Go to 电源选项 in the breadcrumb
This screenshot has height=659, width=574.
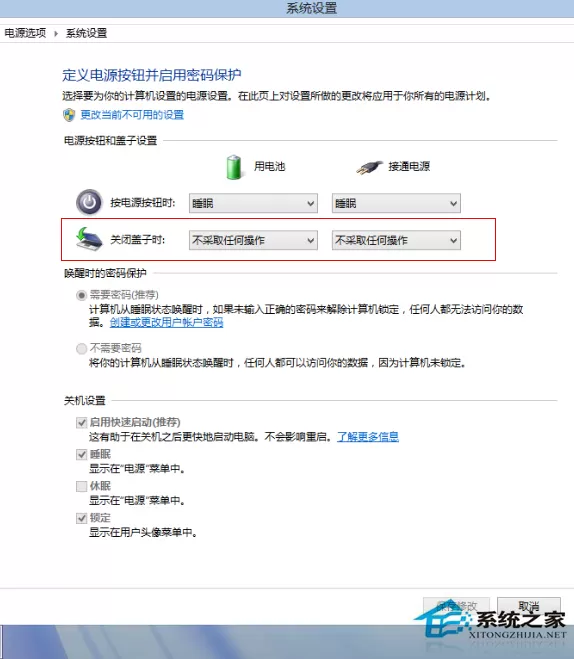(x=25, y=33)
